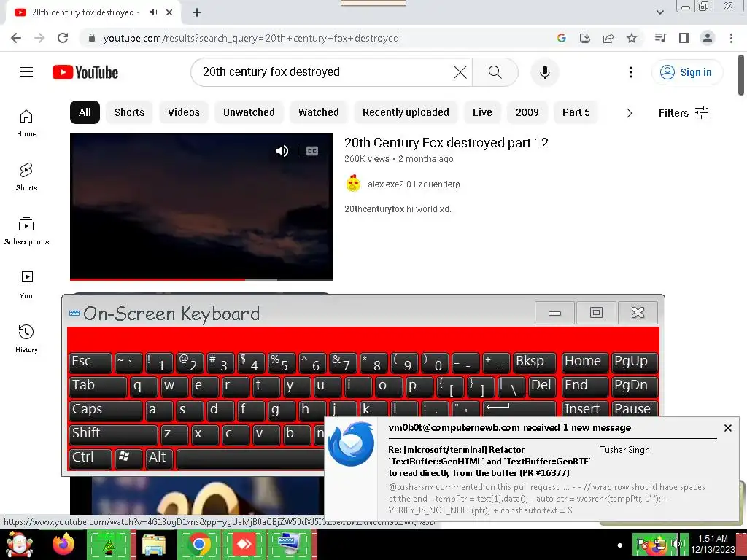Open the Filters panel

coord(684,113)
